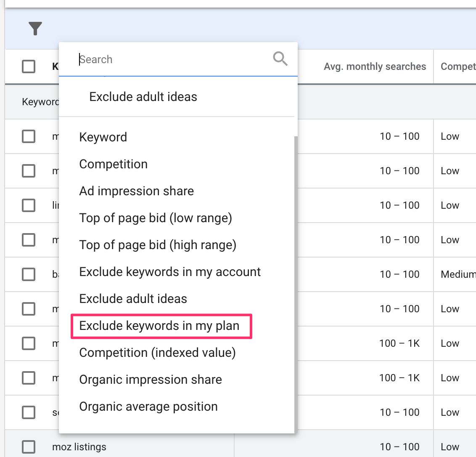The width and height of the screenshot is (476, 457).
Task: Choose Exclude keywords in my plan filter
Action: [159, 326]
